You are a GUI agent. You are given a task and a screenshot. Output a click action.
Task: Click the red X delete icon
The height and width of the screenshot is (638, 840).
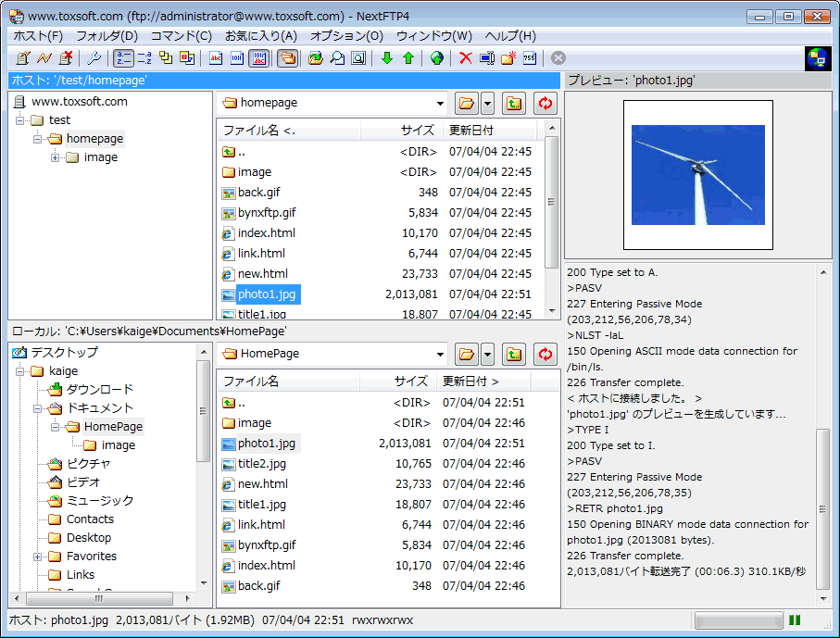pyautogui.click(x=466, y=57)
